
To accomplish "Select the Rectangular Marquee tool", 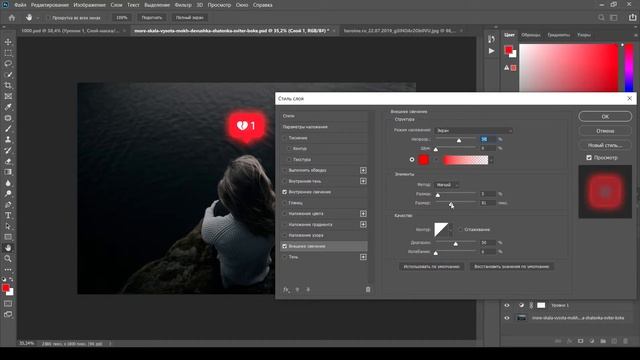I will (8, 53).
